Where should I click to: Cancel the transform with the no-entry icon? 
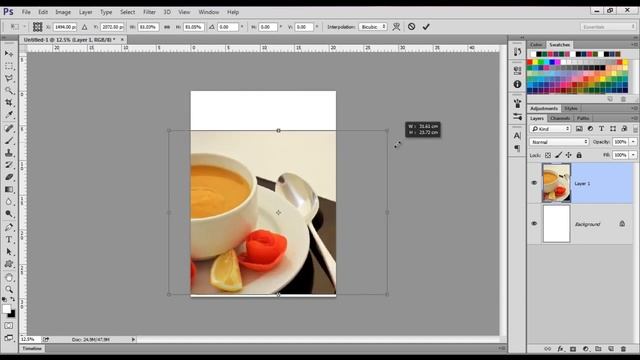click(x=411, y=27)
